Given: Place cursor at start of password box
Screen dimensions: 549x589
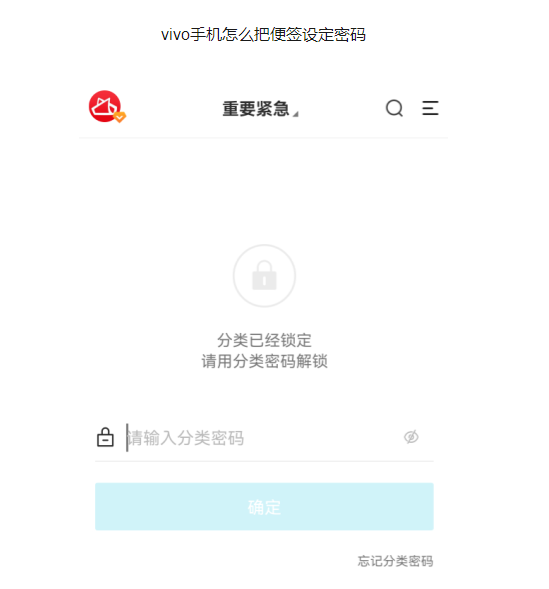Looking at the screenshot, I should [x=127, y=438].
